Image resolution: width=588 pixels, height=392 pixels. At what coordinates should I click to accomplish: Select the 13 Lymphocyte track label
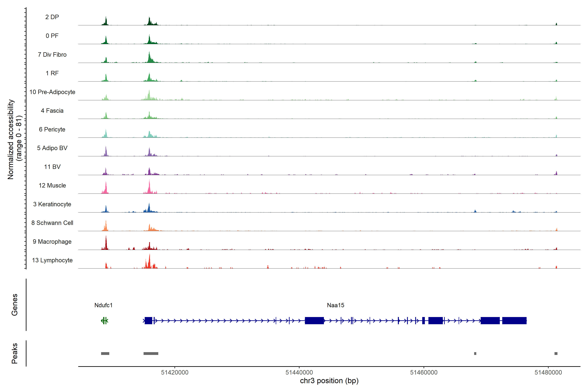click(52, 260)
